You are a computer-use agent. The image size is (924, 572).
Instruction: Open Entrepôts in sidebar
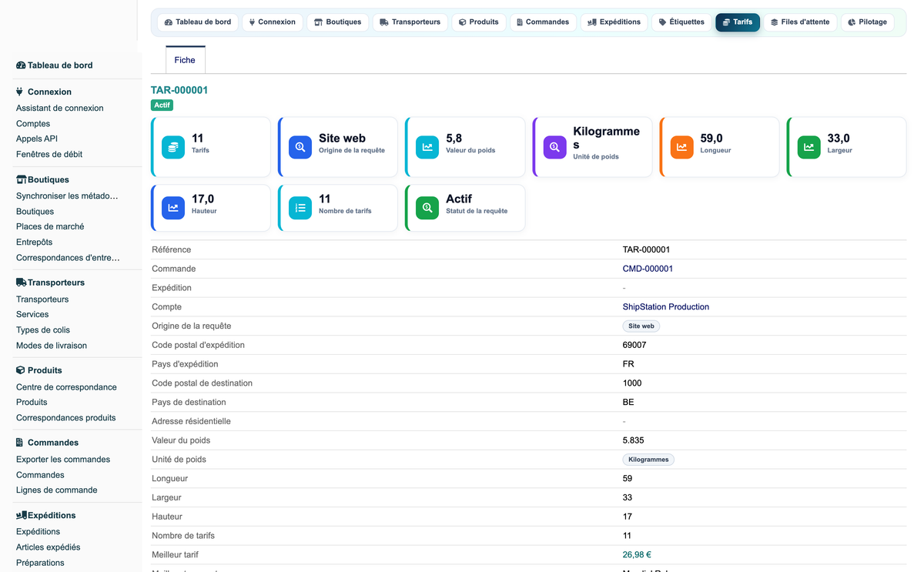(35, 243)
